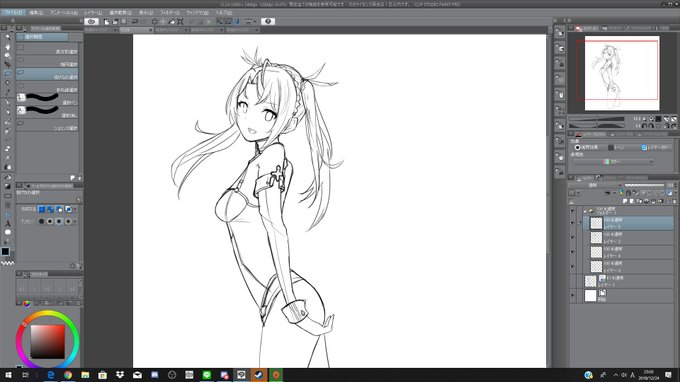Choose シュリンク選択 shrink selection sub tool

(x=47, y=125)
